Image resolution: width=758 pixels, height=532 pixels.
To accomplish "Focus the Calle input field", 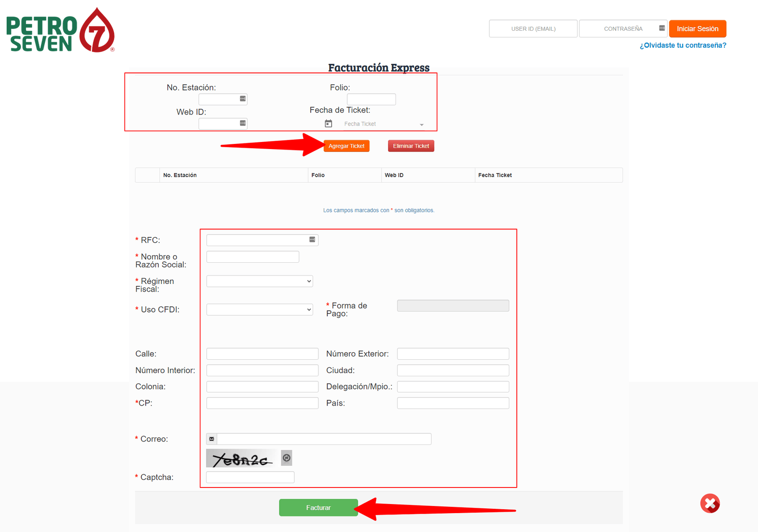I will pos(262,354).
